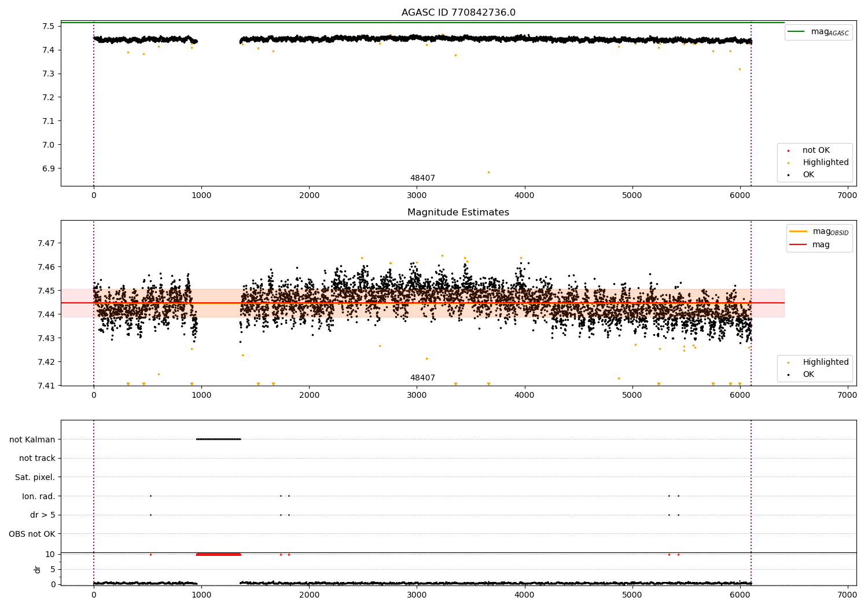The width and height of the screenshot is (868, 608).
Task: Click the 'not Kalman' row label
Action: click(x=32, y=439)
